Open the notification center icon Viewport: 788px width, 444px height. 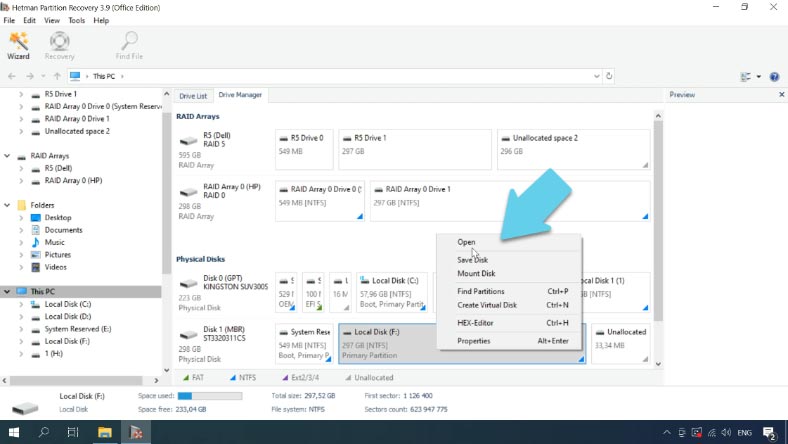(769, 432)
